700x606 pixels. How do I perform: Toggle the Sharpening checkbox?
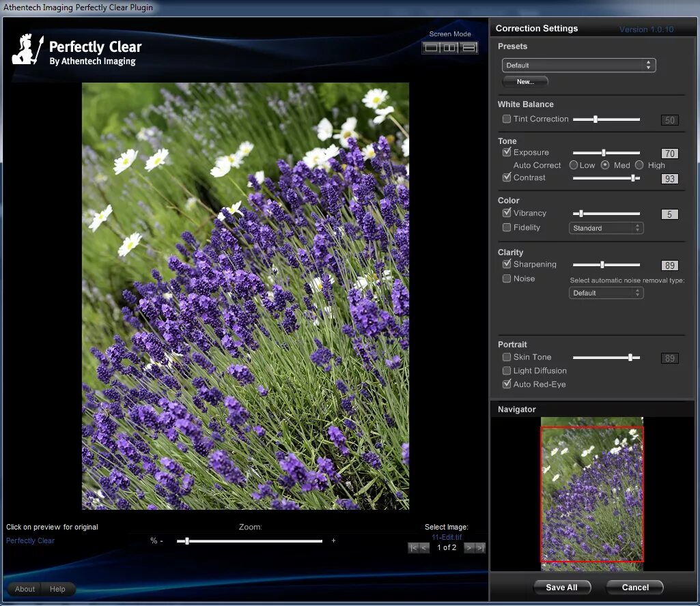pyautogui.click(x=506, y=263)
